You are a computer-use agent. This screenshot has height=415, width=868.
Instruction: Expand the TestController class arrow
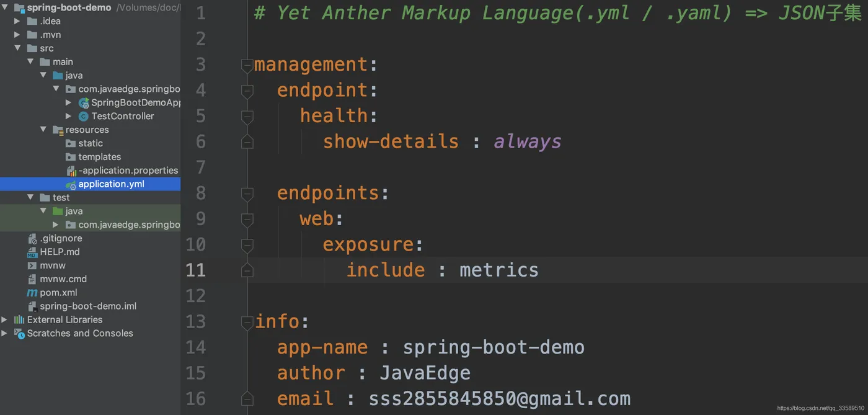(69, 117)
